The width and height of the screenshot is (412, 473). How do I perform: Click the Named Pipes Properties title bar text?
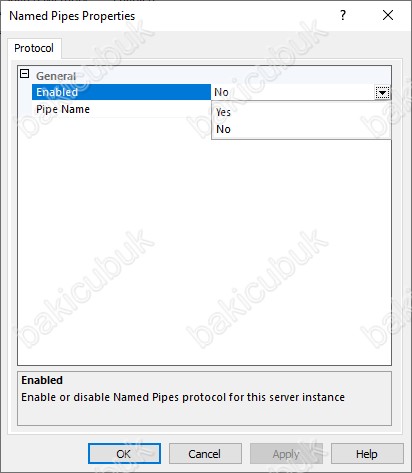[x=72, y=16]
